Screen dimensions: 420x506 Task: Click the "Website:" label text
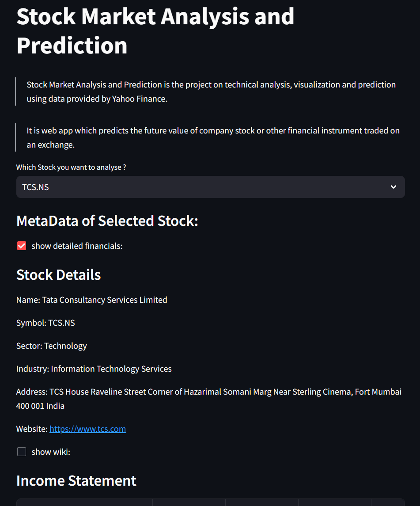coord(32,429)
